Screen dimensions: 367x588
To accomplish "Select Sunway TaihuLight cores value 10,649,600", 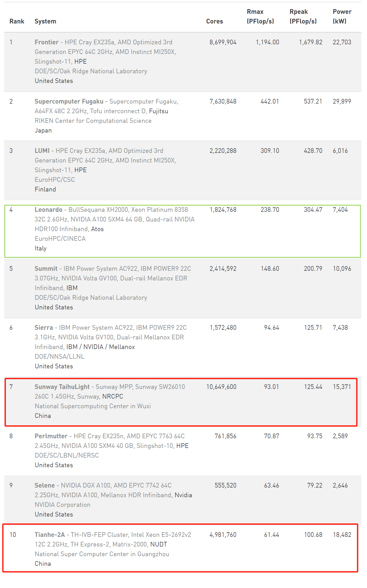I will tap(221, 387).
